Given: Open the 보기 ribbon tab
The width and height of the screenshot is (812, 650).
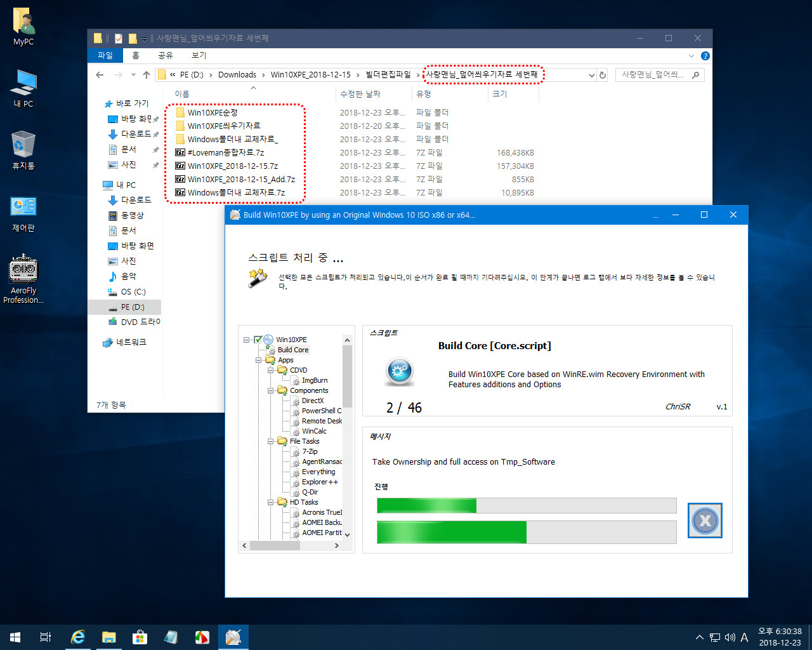Looking at the screenshot, I should 199,55.
